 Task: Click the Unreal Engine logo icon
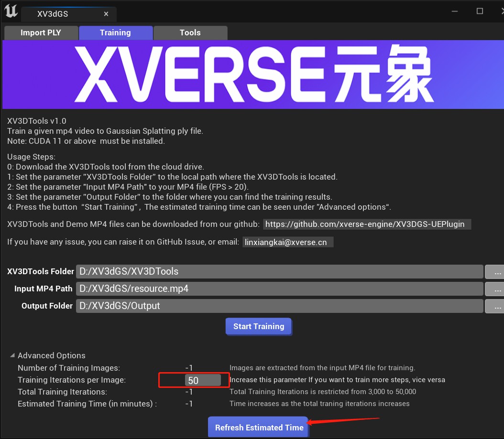(11, 11)
